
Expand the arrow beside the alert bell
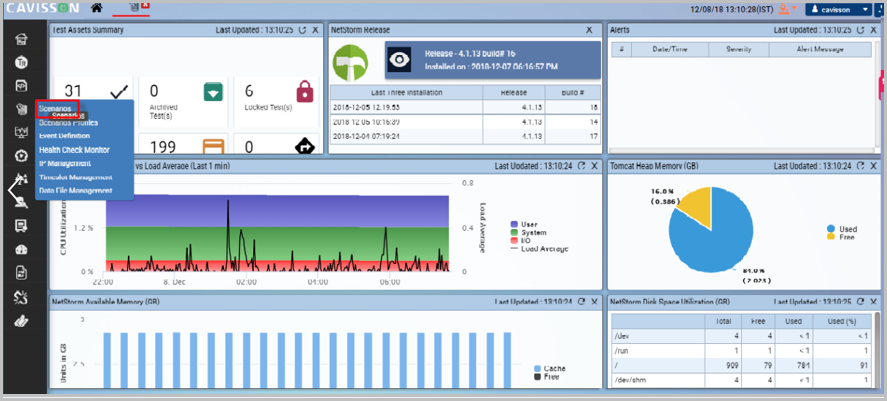(794, 8)
